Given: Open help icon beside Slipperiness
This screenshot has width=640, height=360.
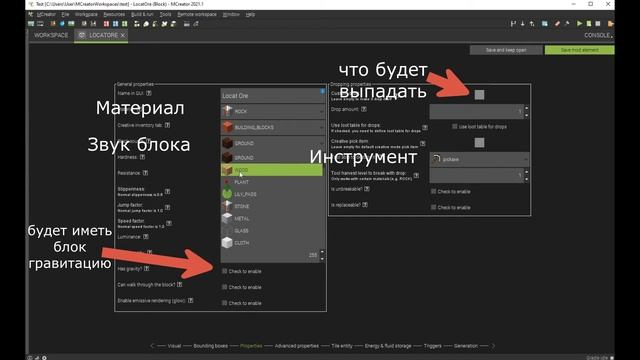Looking at the screenshot, I should coord(167,191).
